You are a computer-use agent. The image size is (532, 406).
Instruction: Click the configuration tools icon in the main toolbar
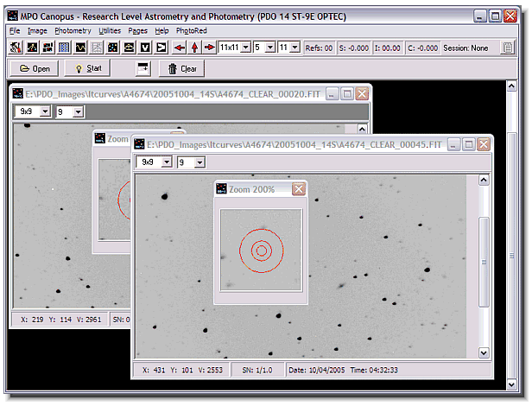point(16,48)
